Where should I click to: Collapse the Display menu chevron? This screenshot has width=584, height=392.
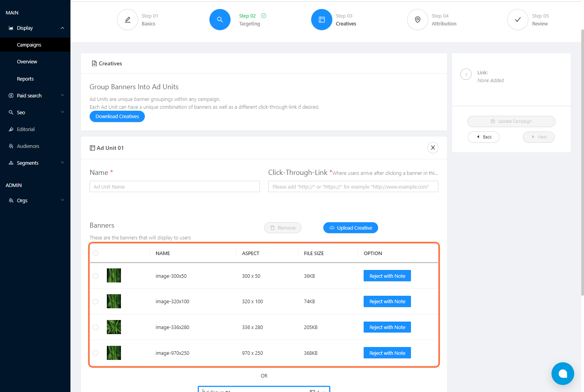tap(62, 28)
